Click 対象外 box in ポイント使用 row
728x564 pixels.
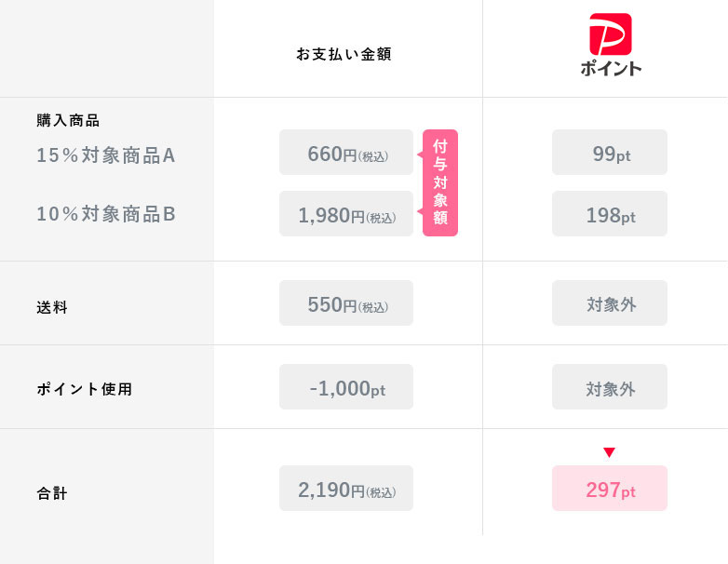pos(610,387)
